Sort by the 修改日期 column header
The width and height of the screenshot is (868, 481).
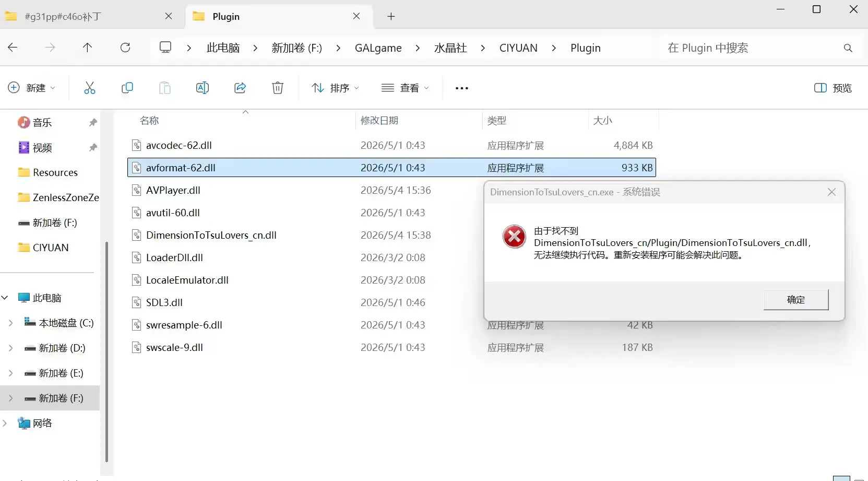[379, 121]
